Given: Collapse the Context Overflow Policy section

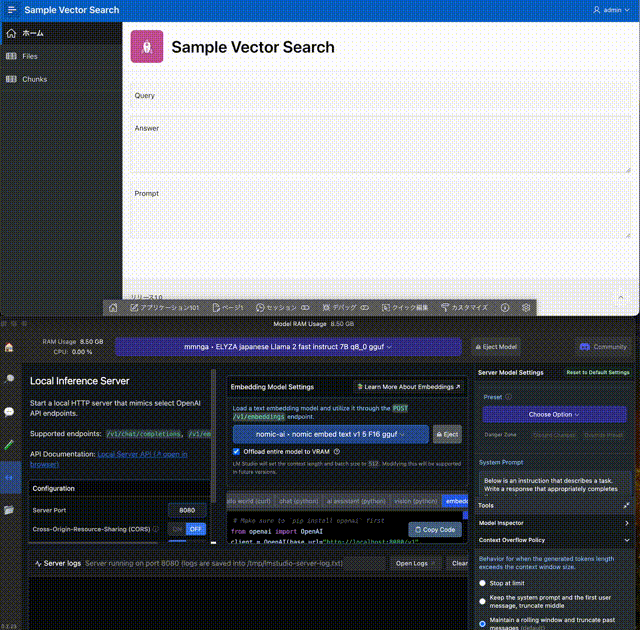Looking at the screenshot, I should point(554,540).
